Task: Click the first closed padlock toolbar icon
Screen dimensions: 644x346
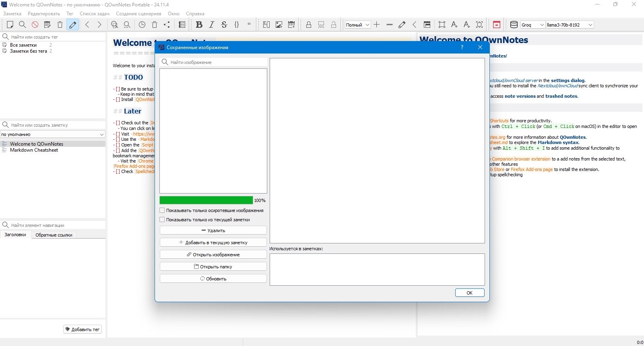Action: tap(309, 25)
